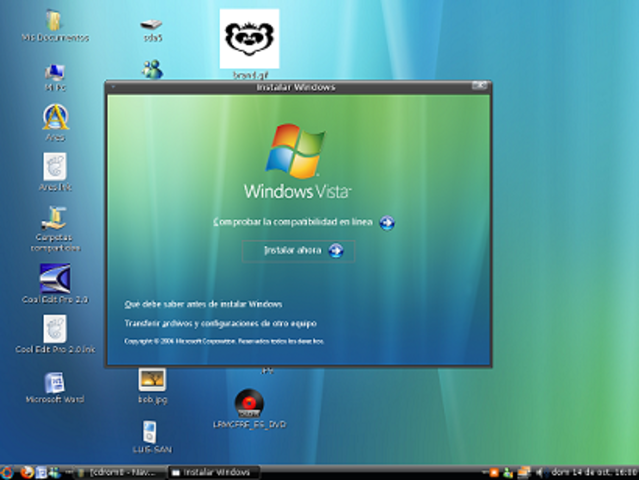Select the Mi PC desktop icon
This screenshot has height=480, width=639.
[x=55, y=73]
